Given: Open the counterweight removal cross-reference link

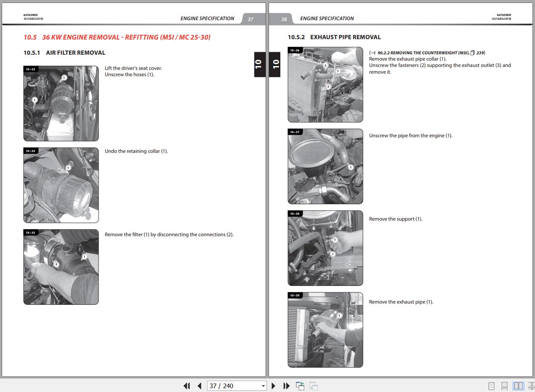Looking at the screenshot, I should [x=427, y=53].
